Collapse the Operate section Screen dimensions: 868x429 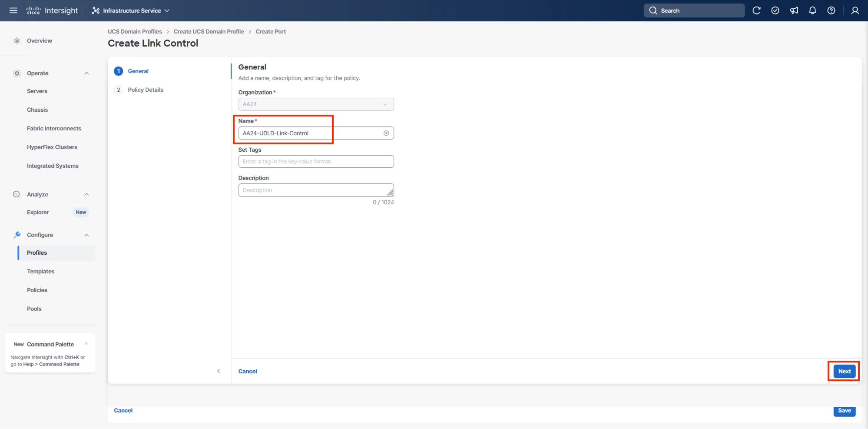(x=86, y=73)
